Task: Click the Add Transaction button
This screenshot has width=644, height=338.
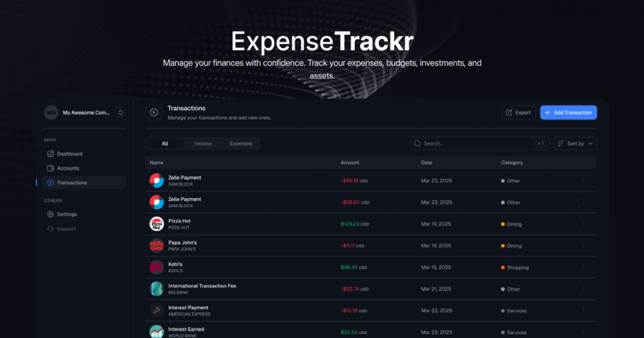Action: coord(568,113)
